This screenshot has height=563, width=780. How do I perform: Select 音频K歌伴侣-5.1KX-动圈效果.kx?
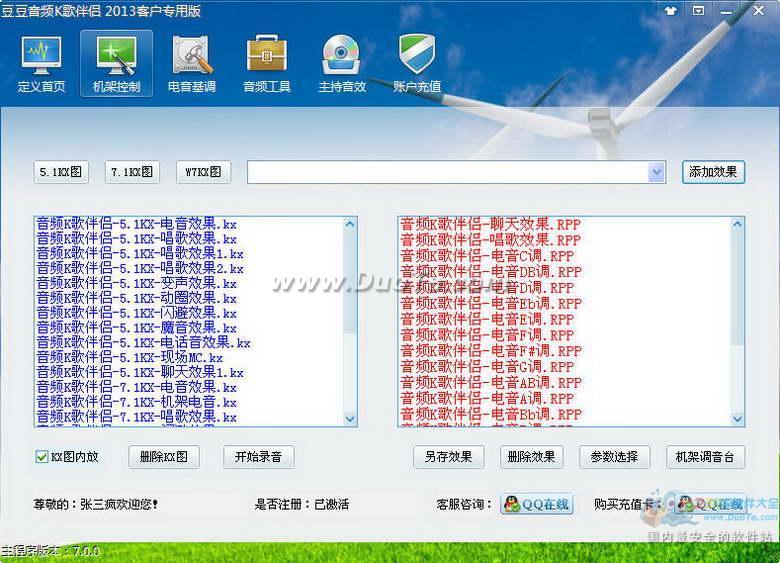click(x=136, y=298)
